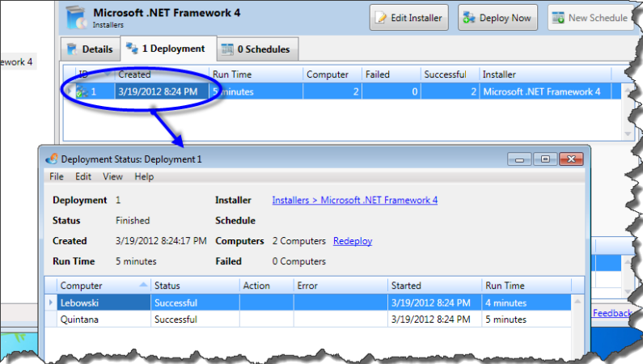Click the scroll up arrow in computers list
Screen dimensions: 643x364
point(577,301)
